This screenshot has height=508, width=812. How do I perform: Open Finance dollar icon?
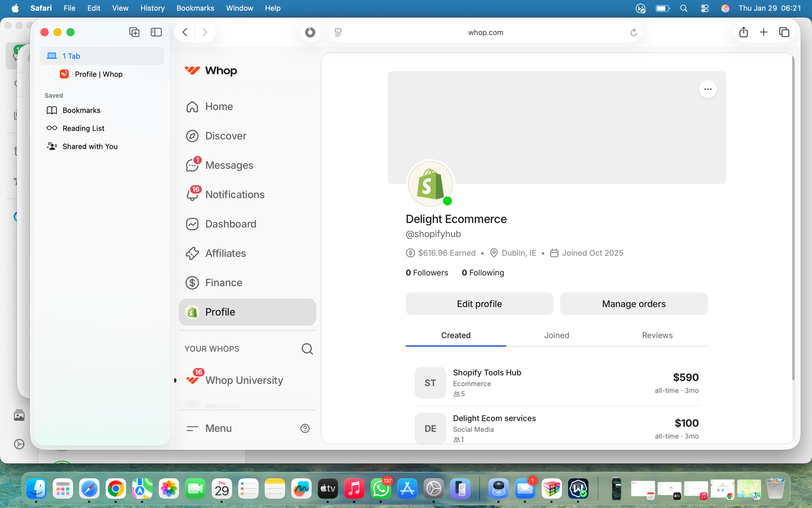tap(192, 282)
